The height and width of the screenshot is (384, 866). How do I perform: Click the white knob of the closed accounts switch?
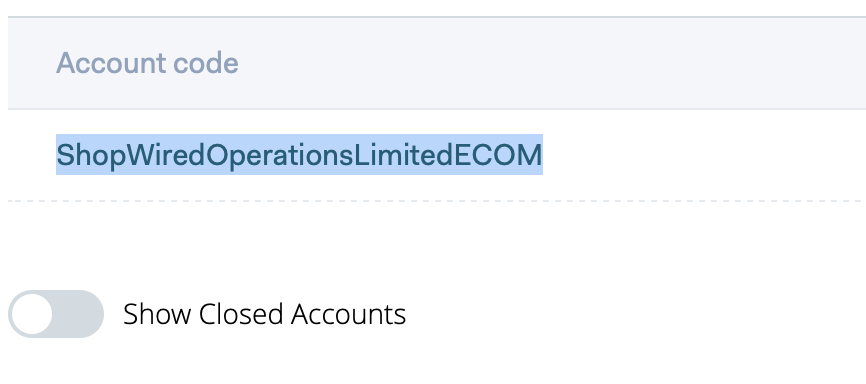32,314
